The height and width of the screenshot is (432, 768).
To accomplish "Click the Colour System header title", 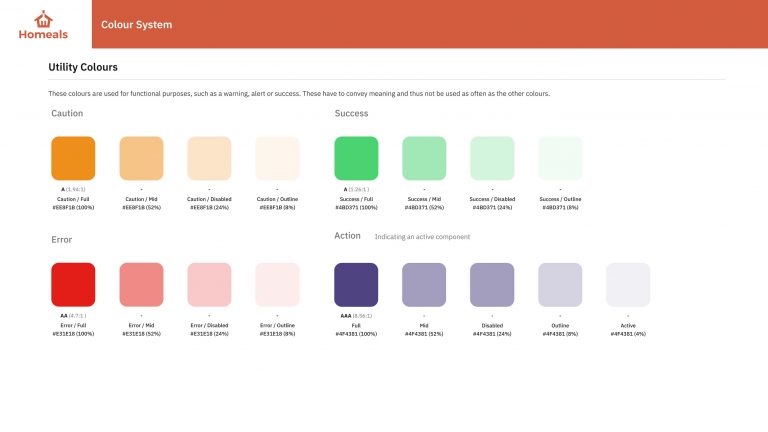I will pyautogui.click(x=137, y=24).
